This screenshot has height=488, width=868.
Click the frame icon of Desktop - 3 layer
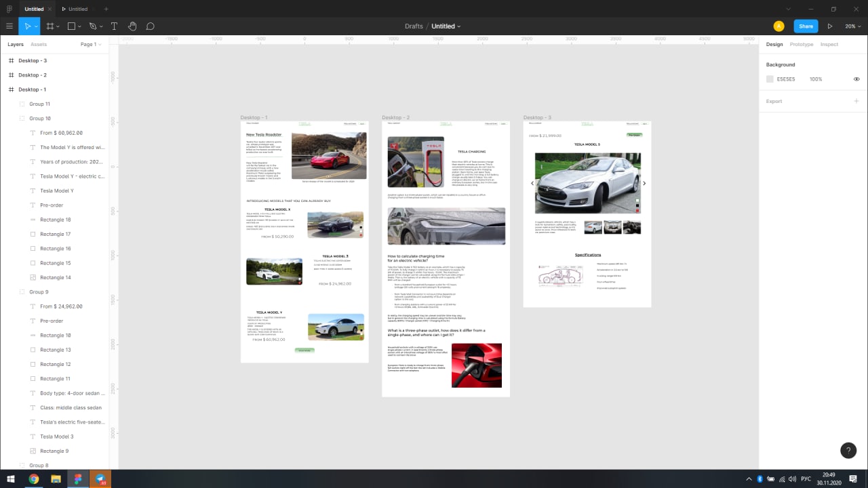11,60
